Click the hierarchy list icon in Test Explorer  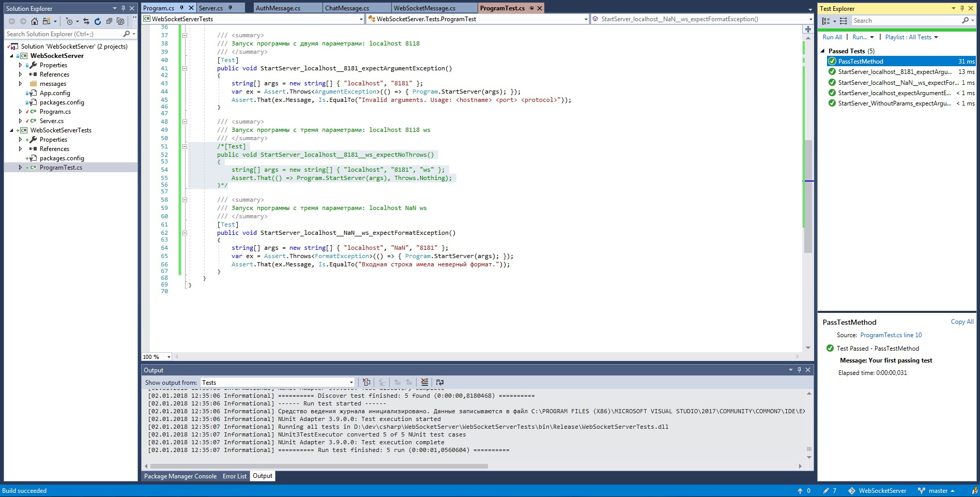point(843,21)
